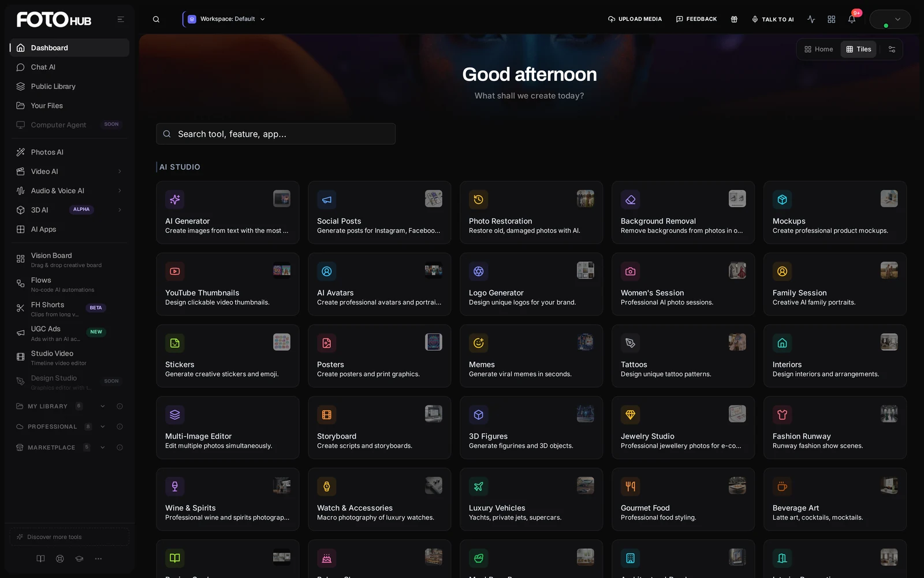Click the Search tool, feature, app field

pos(275,134)
